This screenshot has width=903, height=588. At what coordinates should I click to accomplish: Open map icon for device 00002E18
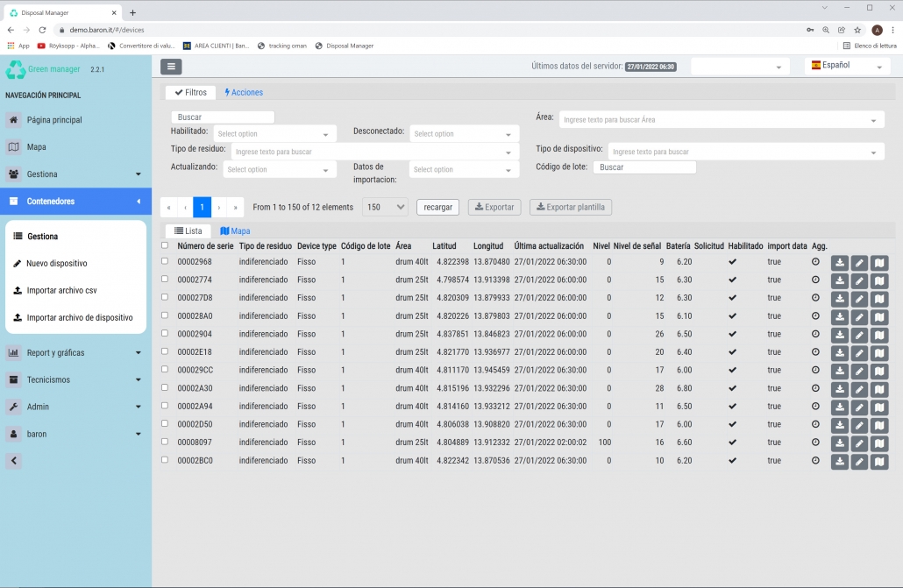point(878,353)
